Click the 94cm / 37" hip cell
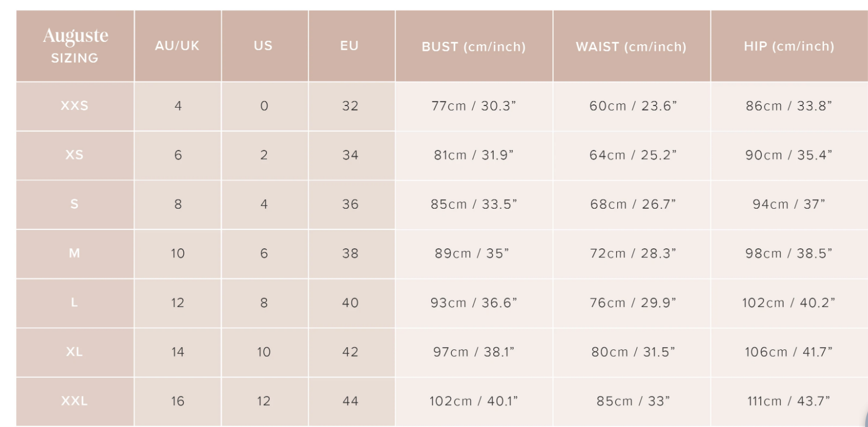Image resolution: width=868 pixels, height=427 pixels. 789,204
